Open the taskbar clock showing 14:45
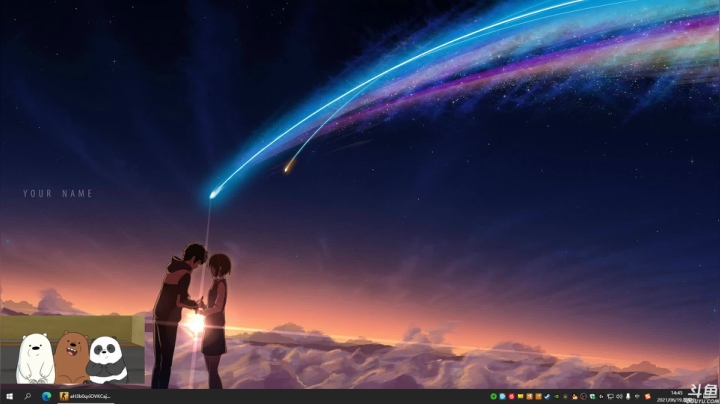 (677, 393)
